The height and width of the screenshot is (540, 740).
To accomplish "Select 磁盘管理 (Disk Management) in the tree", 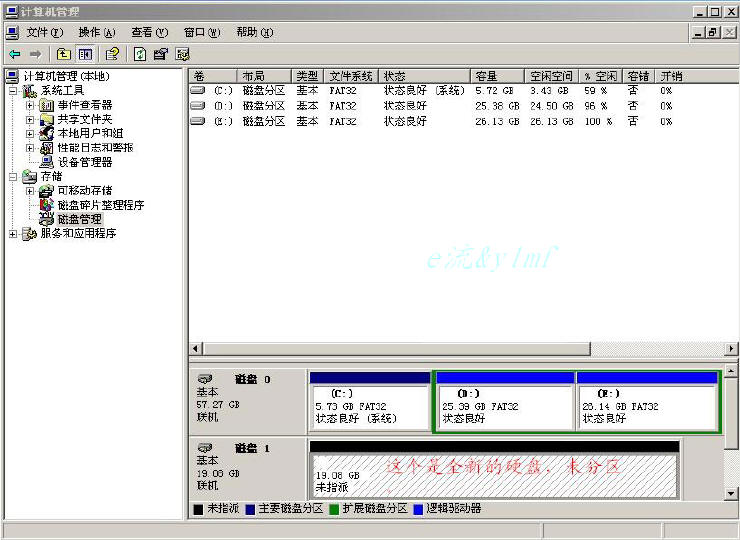I will (79, 219).
